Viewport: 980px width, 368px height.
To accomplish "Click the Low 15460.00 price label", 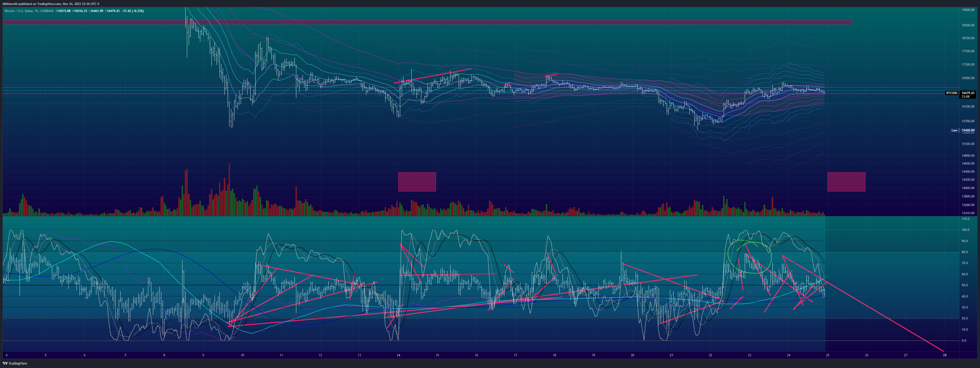I will tap(968, 130).
